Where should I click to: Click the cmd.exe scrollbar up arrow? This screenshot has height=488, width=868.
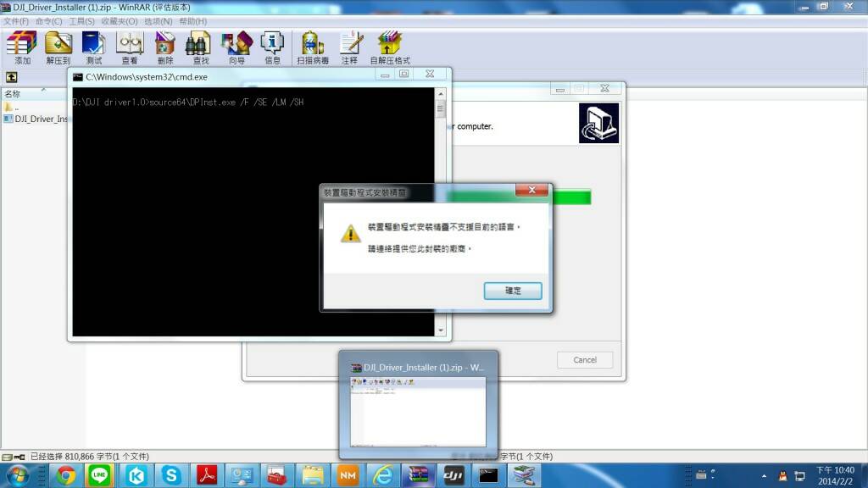(441, 94)
